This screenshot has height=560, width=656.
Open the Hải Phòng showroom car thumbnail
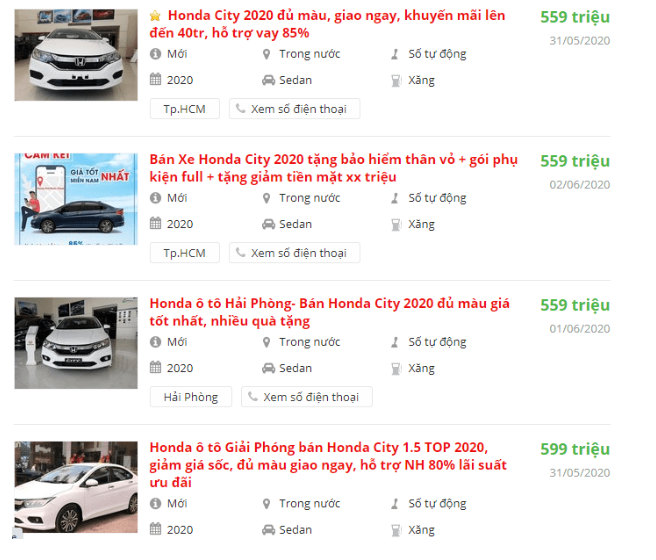(x=76, y=343)
